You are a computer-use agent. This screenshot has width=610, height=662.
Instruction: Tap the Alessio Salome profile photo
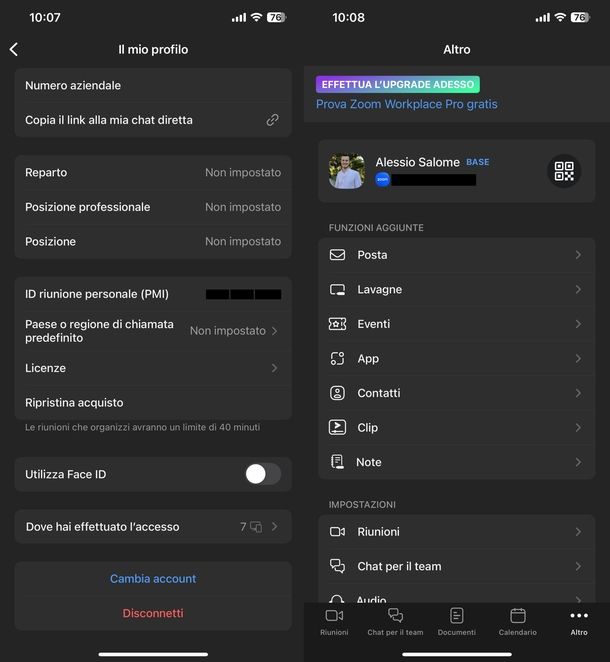click(x=347, y=171)
